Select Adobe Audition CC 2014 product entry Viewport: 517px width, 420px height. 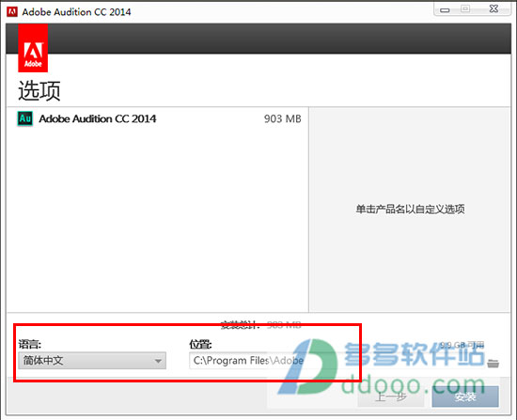coord(97,118)
